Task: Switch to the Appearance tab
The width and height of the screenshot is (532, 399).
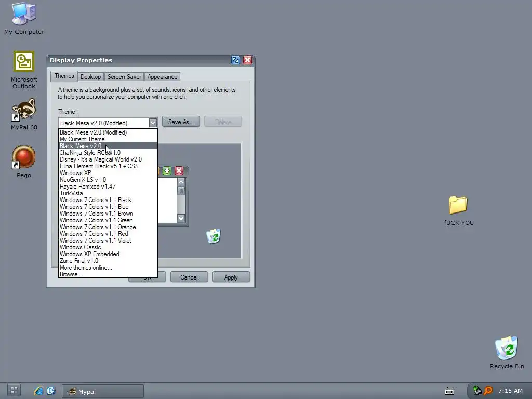Action: (x=162, y=77)
